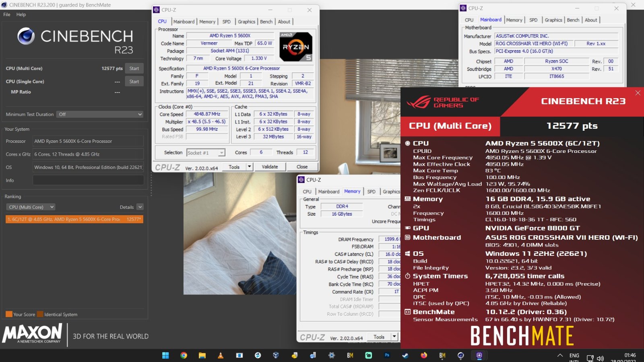Screen dimensions: 644x362
Task: Click the CPU-Z Mainboard window title icon
Action: point(463,8)
